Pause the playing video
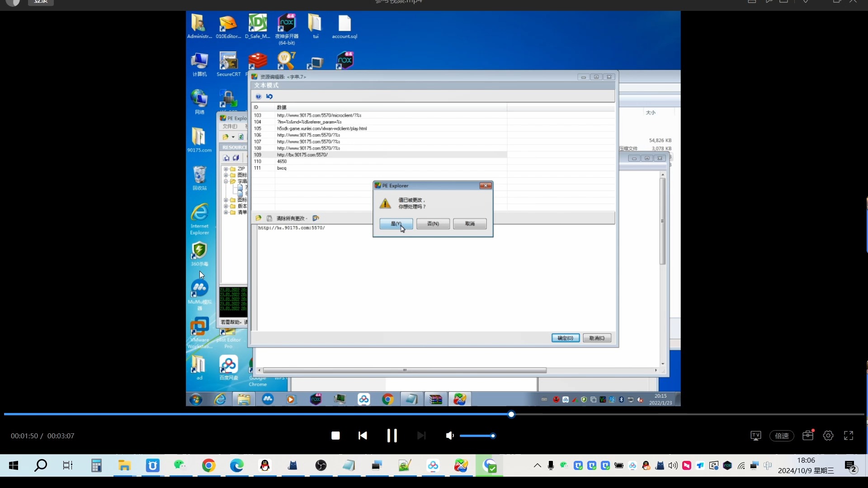Screen dimensions: 868x488 coord(392,436)
